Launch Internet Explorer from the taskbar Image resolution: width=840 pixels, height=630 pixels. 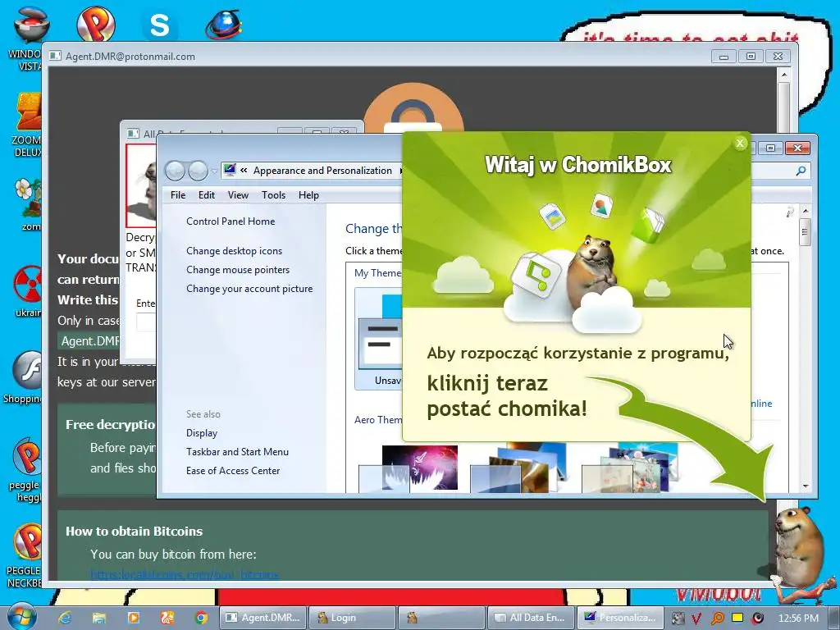pos(65,618)
